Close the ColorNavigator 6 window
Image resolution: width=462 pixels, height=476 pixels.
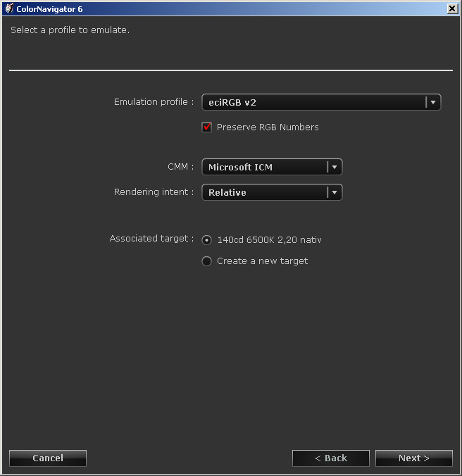tap(452, 8)
